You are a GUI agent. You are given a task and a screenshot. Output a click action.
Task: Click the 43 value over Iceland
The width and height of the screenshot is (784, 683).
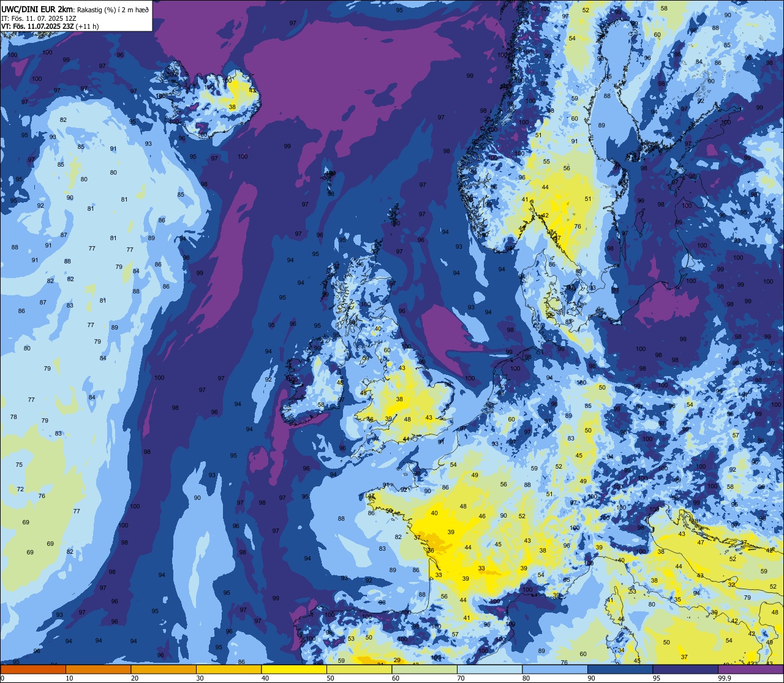252,90
